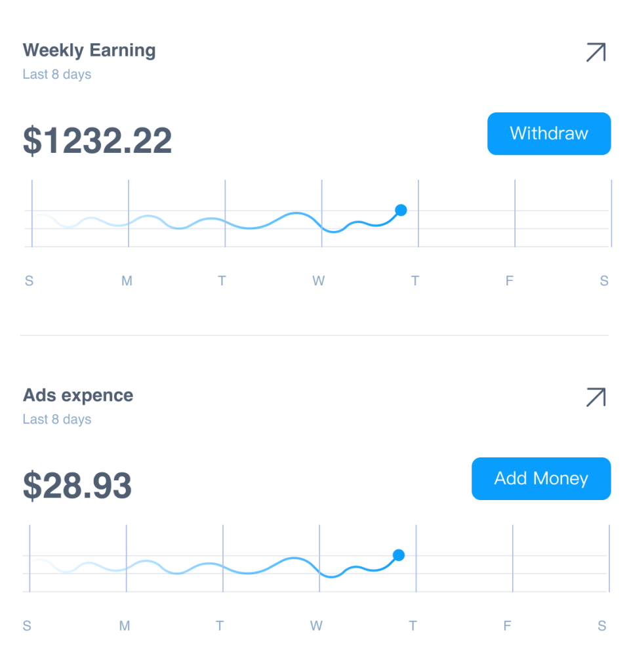Select the Weekly Earning chart endpoint dot
Image resolution: width=629 pixels, height=672 pixels.
401,210
